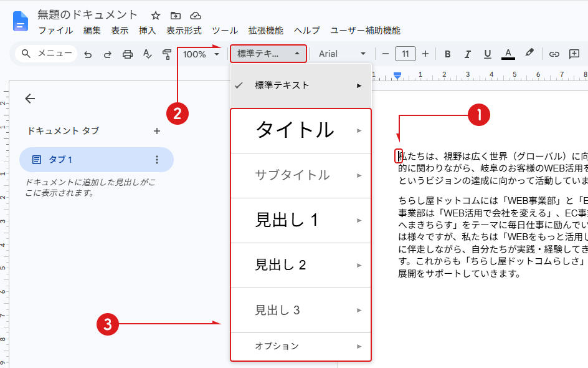Viewport: 588px width, 368px height.
Task: Star the document with the star icon
Action: [x=156, y=16]
